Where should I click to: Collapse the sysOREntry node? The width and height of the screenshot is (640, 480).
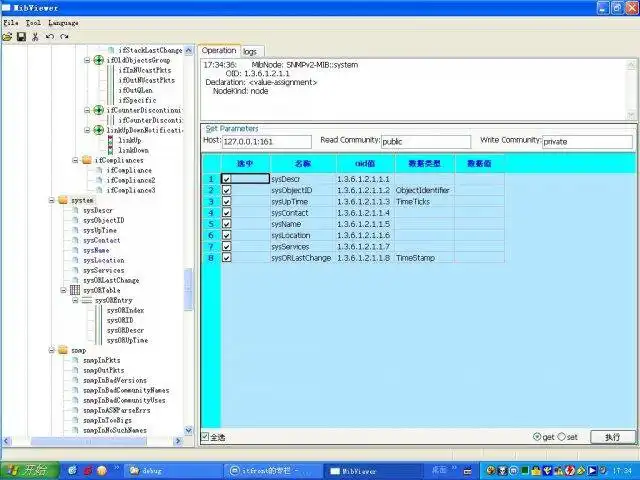coord(76,300)
